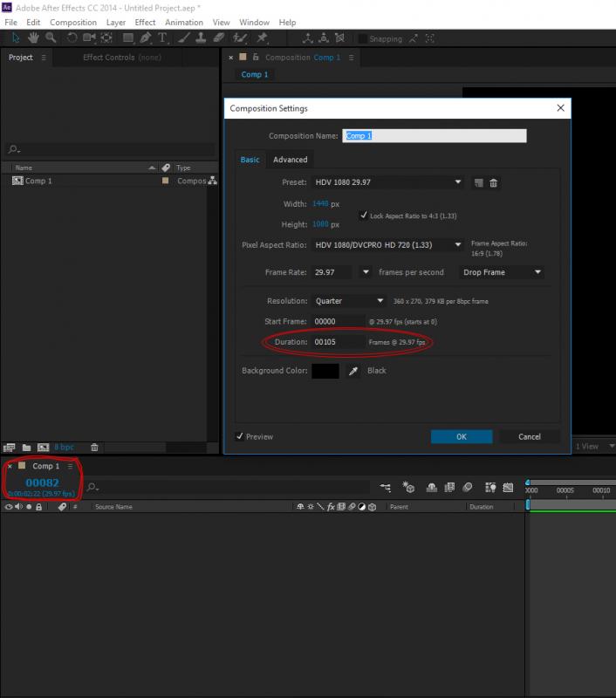Select the Pen tool
The image size is (616, 698).
(145, 38)
